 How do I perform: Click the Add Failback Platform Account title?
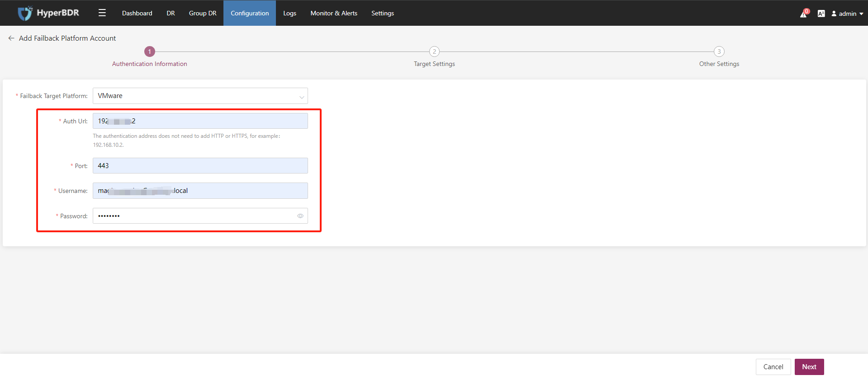[x=67, y=38]
